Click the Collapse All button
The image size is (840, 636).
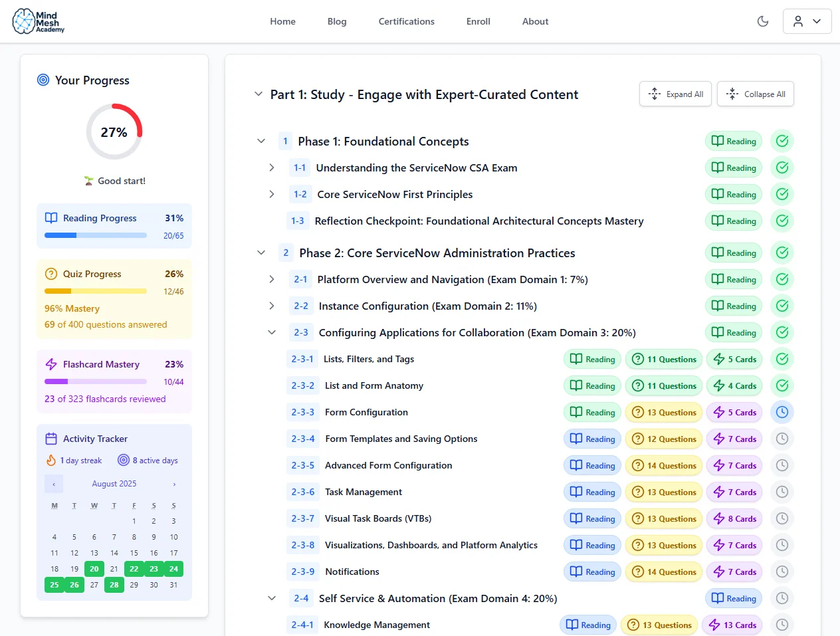[x=756, y=94]
